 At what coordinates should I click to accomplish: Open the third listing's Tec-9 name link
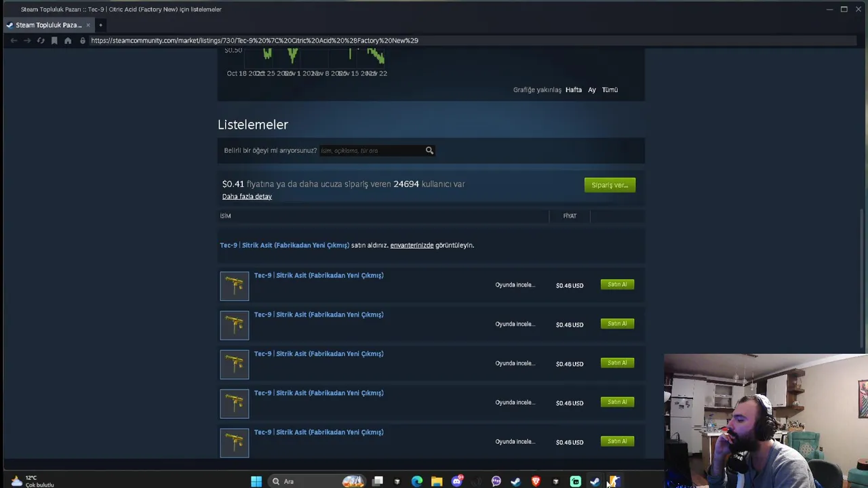(319, 354)
